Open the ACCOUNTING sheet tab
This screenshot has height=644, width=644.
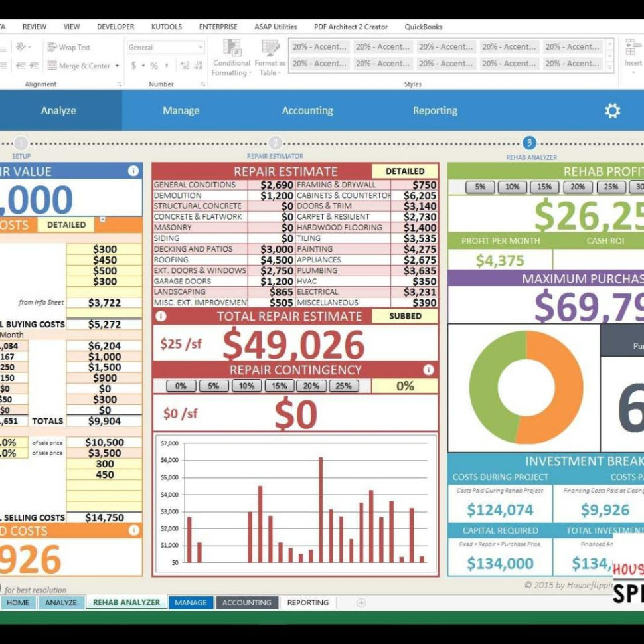[246, 603]
